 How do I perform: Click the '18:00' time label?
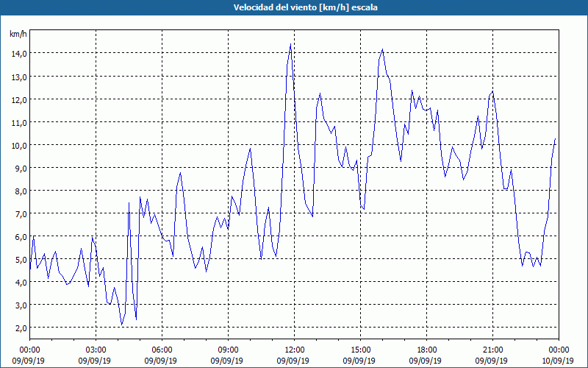coord(426,350)
